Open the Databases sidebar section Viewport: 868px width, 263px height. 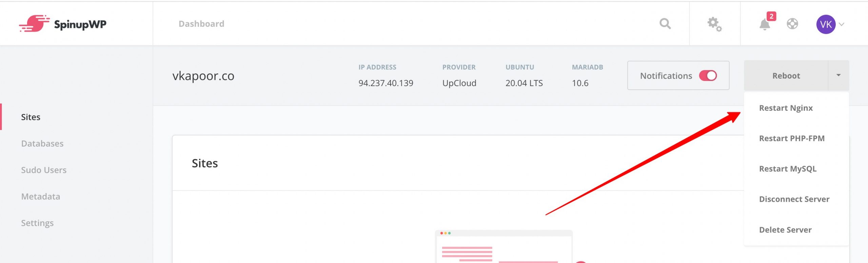point(42,144)
